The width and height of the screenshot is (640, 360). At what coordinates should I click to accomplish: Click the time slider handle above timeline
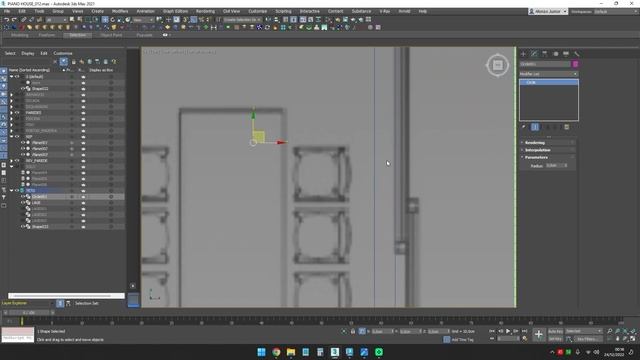click(x=29, y=313)
